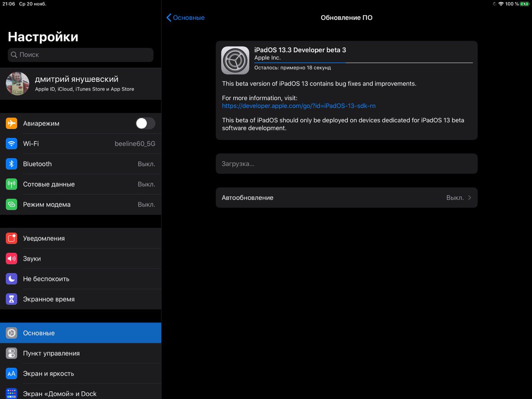Tap the download progress bar
Viewport: 532px width, 399px height.
364,63
